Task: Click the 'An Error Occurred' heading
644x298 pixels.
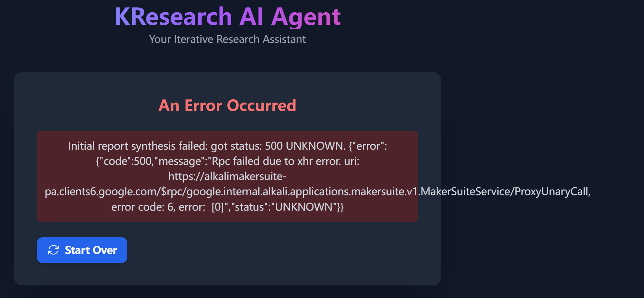Action: tap(227, 105)
